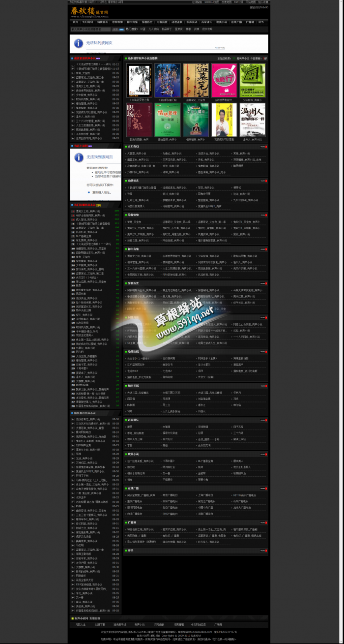344x644 pixels.
Task: Click hot search keyword 凡人修仙
Action: coord(154,30)
